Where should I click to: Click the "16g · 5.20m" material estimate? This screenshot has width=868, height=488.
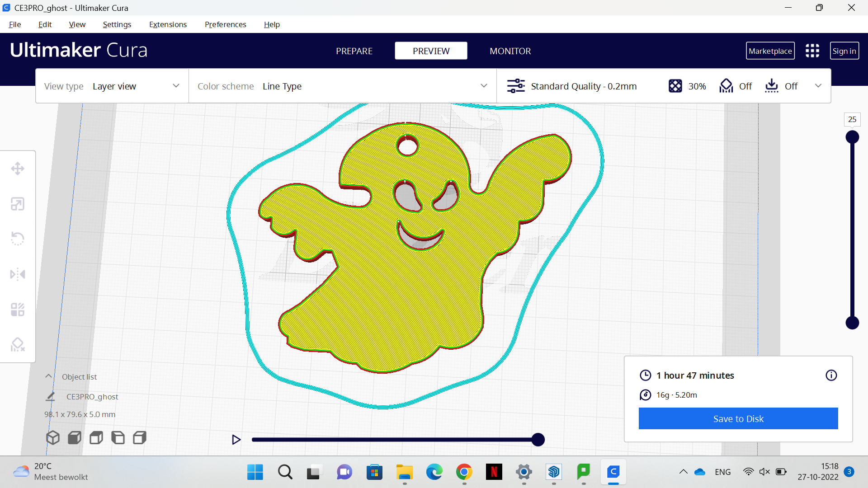(x=676, y=395)
